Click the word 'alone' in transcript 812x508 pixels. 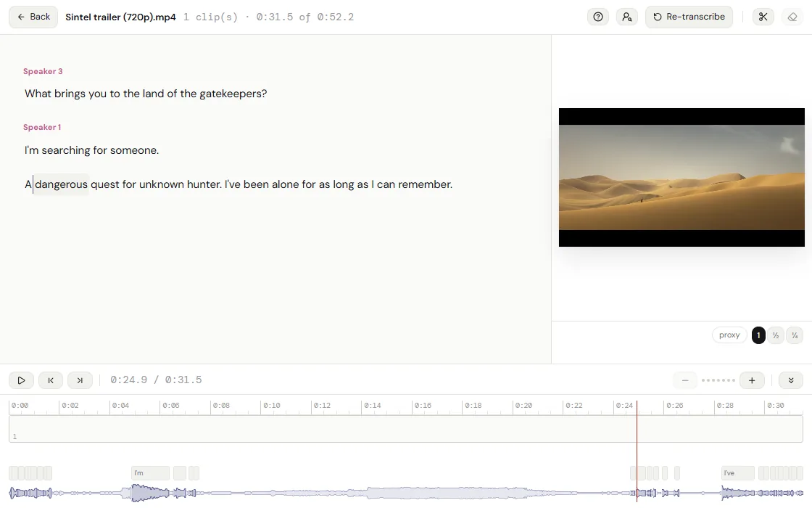[286, 184]
